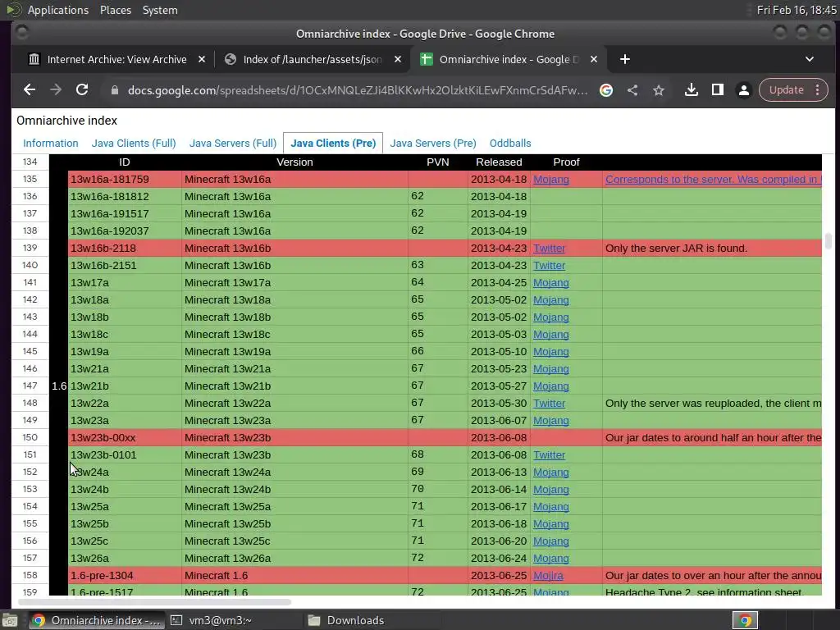Open Twitter proof link for 13w23b-0101

[x=549, y=455]
